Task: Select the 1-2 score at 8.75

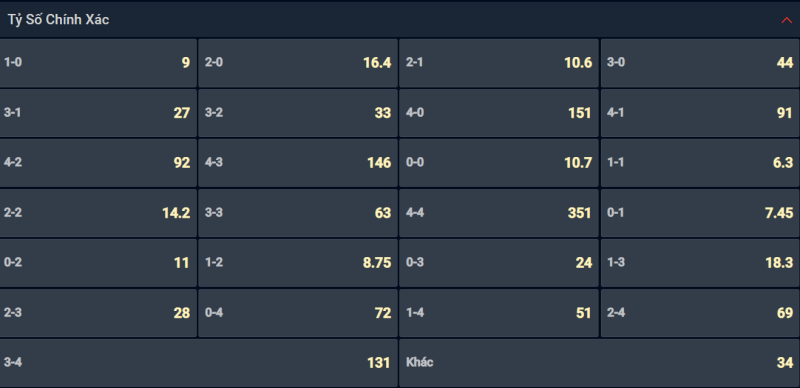Action: point(297,263)
